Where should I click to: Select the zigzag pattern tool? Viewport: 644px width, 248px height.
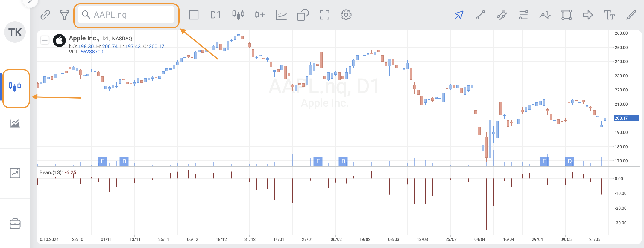[545, 15]
